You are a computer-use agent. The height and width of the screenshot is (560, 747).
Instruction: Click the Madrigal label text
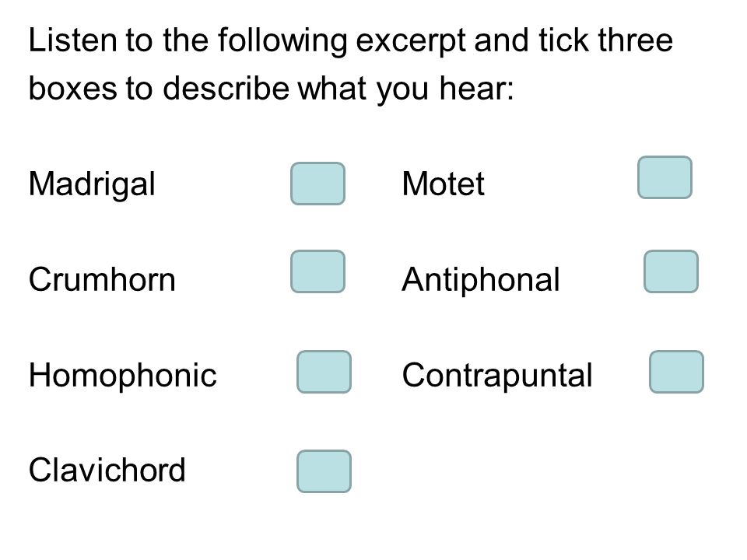[x=92, y=184]
